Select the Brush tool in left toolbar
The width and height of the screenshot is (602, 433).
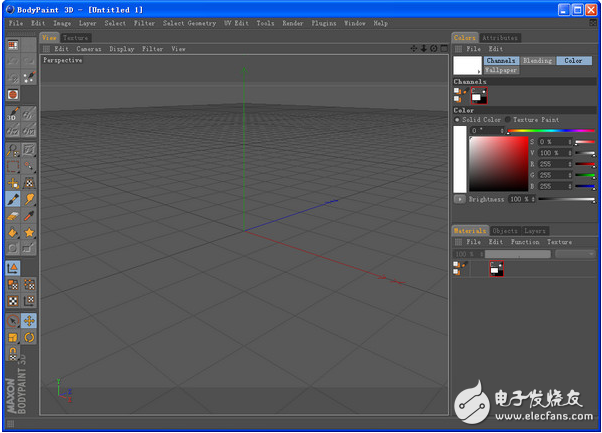click(13, 199)
